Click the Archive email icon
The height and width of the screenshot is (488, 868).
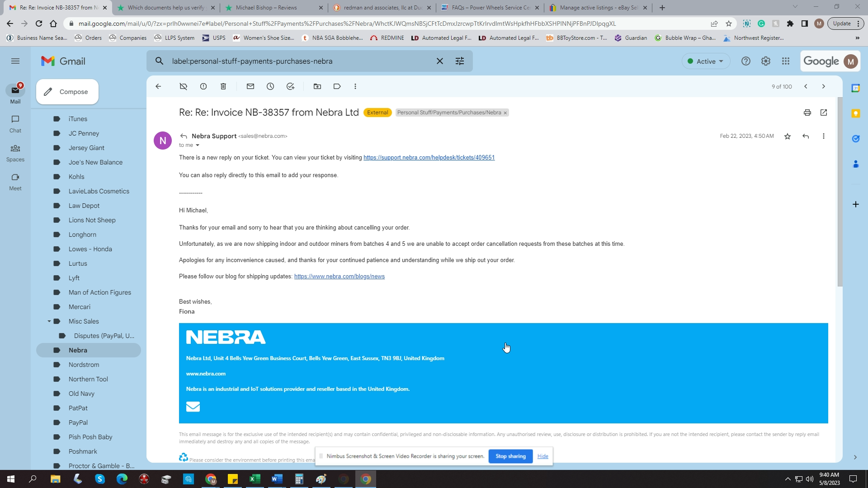tap(183, 86)
